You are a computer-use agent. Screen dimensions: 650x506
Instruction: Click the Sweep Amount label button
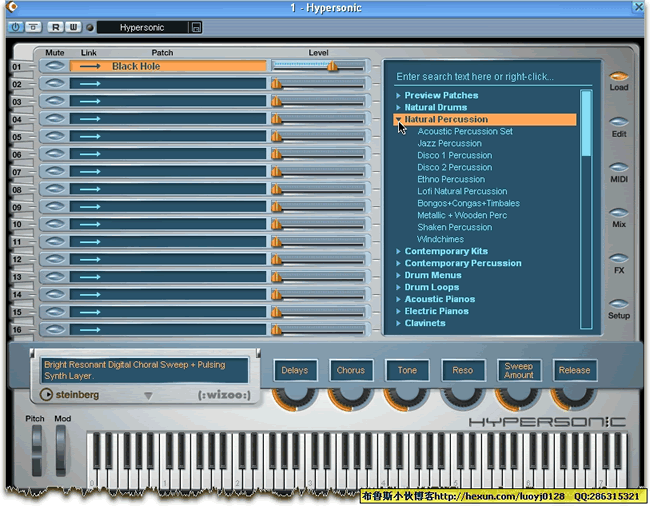(519, 370)
